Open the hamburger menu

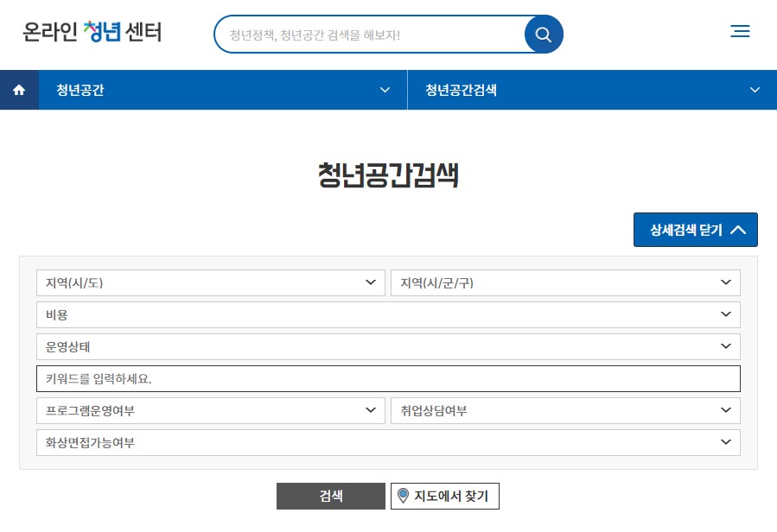(x=740, y=31)
